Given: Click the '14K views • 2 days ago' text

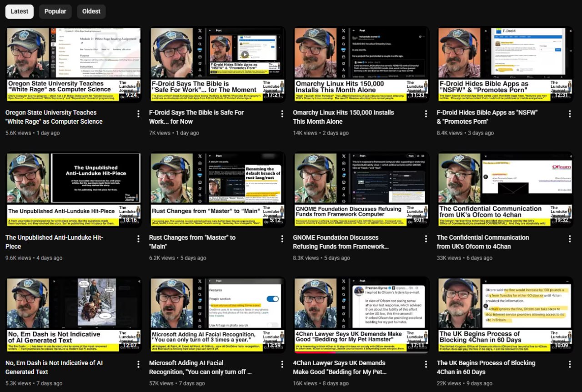Looking at the screenshot, I should (x=321, y=133).
